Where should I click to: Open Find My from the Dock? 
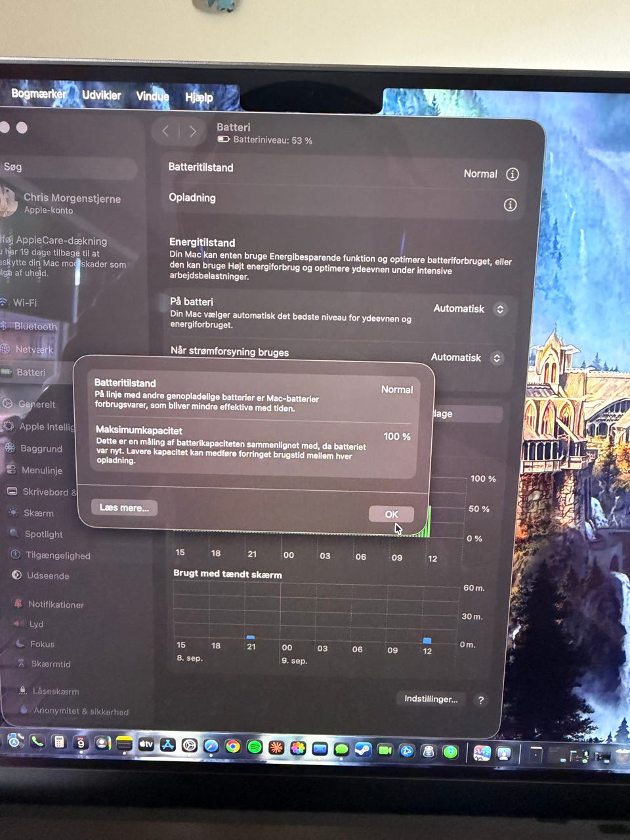pos(450,752)
